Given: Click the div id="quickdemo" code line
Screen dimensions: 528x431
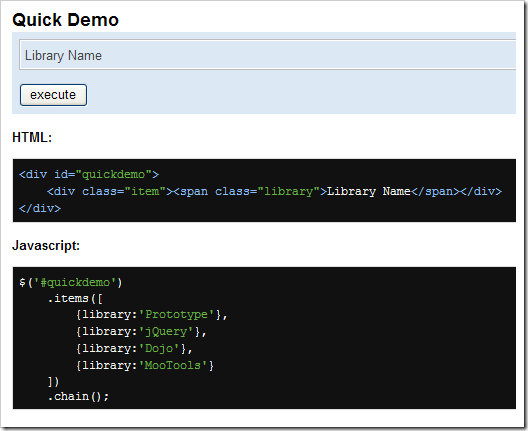Looking at the screenshot, I should [x=89, y=174].
